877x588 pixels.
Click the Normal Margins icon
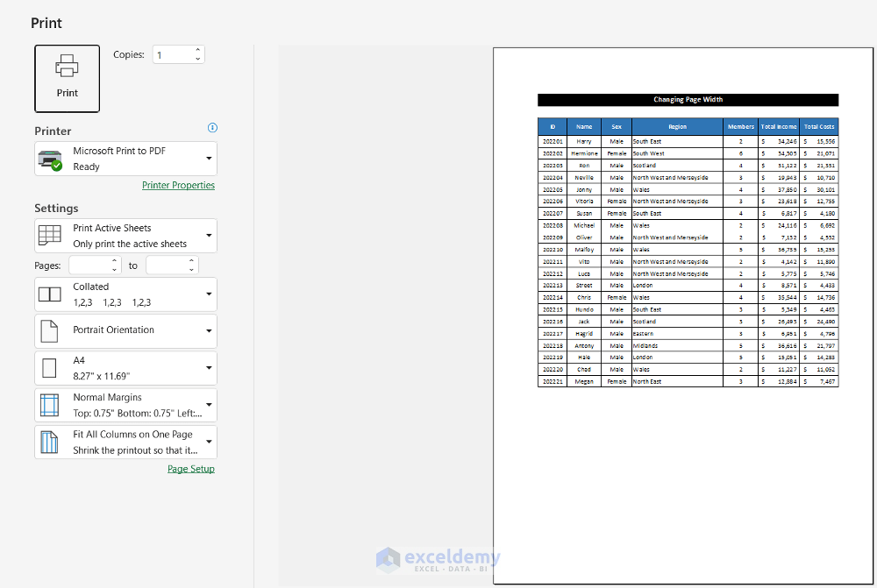[49, 405]
